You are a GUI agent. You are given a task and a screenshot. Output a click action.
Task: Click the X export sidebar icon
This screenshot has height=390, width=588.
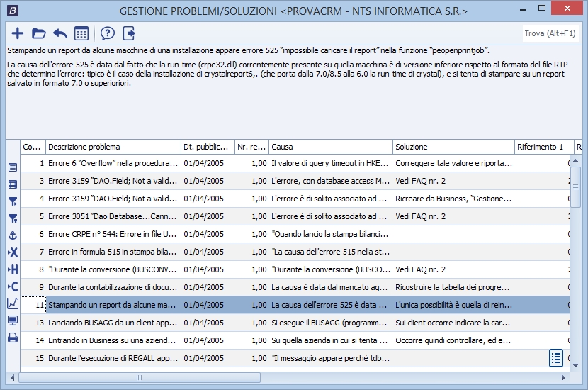pos(13,252)
